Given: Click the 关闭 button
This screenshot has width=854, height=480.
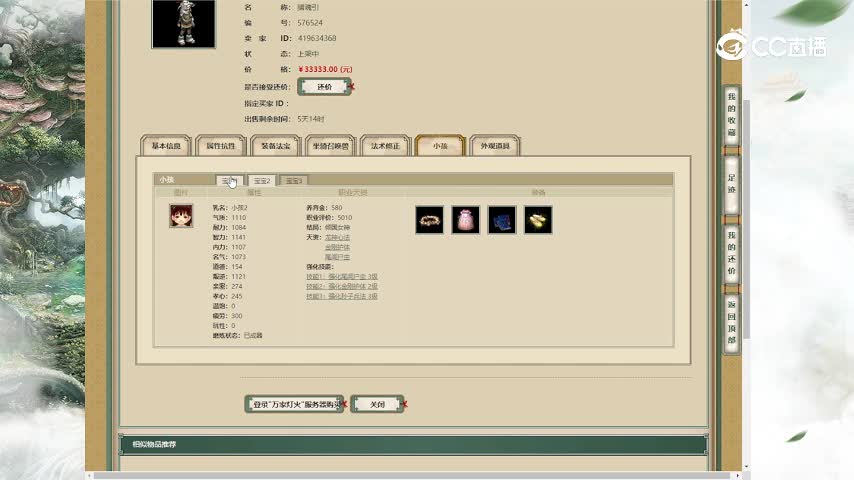Looking at the screenshot, I should pyautogui.click(x=377, y=404).
